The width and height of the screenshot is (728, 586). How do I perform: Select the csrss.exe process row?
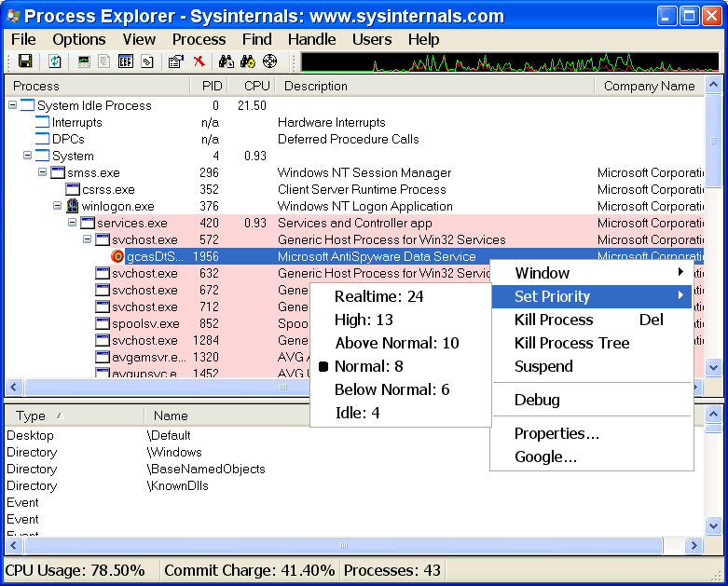tap(355, 189)
